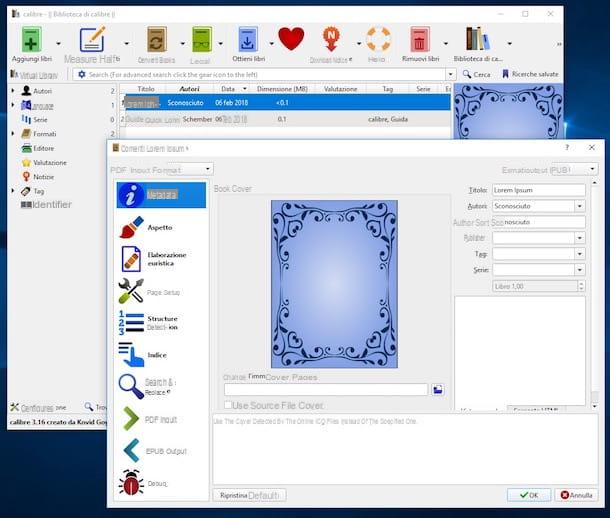Toggle Use Source File Cover checkbox

(x=228, y=405)
